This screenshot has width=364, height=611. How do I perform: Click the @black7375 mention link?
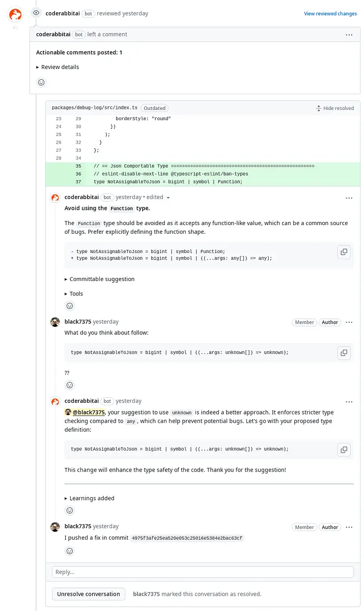[89, 412]
